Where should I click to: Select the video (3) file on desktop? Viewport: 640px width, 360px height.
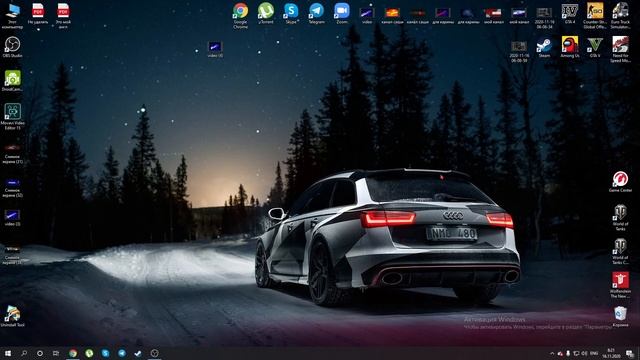coord(12,218)
